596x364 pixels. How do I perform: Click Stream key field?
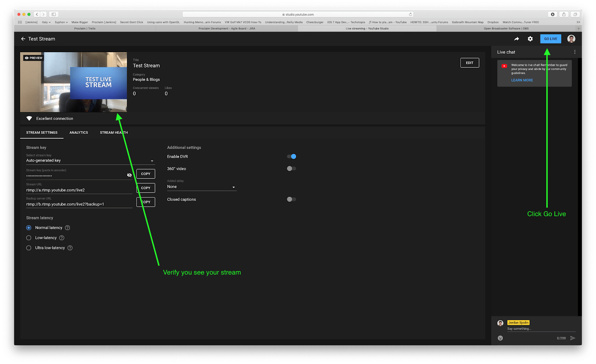[x=76, y=175]
